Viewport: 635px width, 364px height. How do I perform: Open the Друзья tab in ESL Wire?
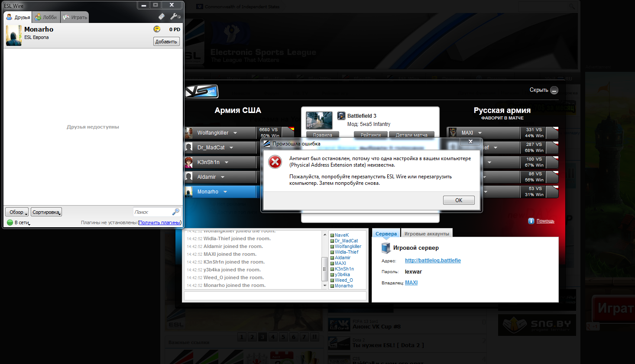[18, 17]
